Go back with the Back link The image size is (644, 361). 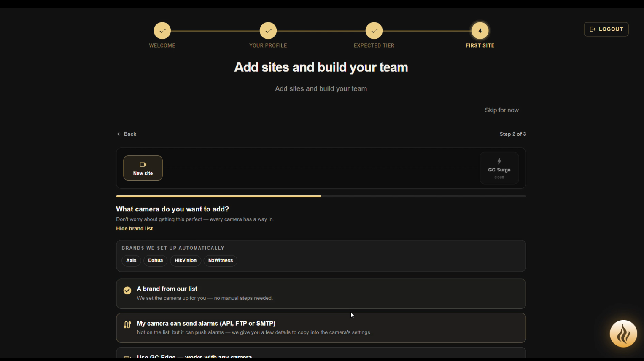pos(127,134)
